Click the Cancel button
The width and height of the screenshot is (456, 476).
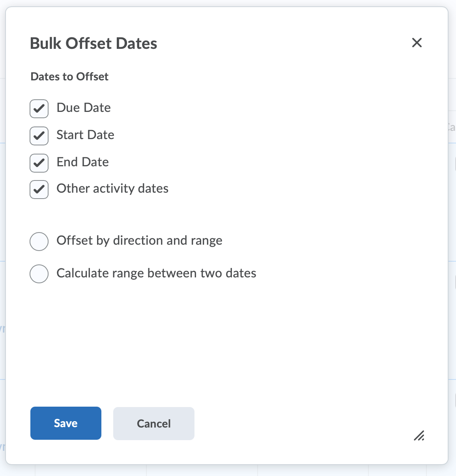point(153,424)
